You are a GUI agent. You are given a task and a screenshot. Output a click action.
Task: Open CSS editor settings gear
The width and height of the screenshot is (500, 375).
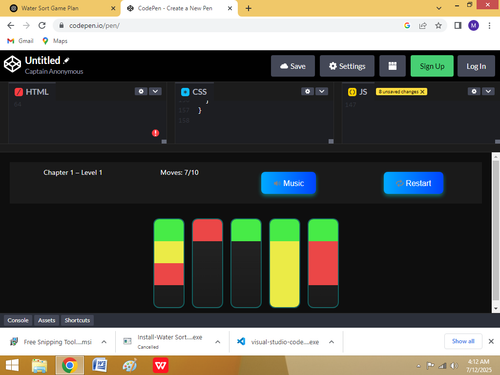[307, 91]
